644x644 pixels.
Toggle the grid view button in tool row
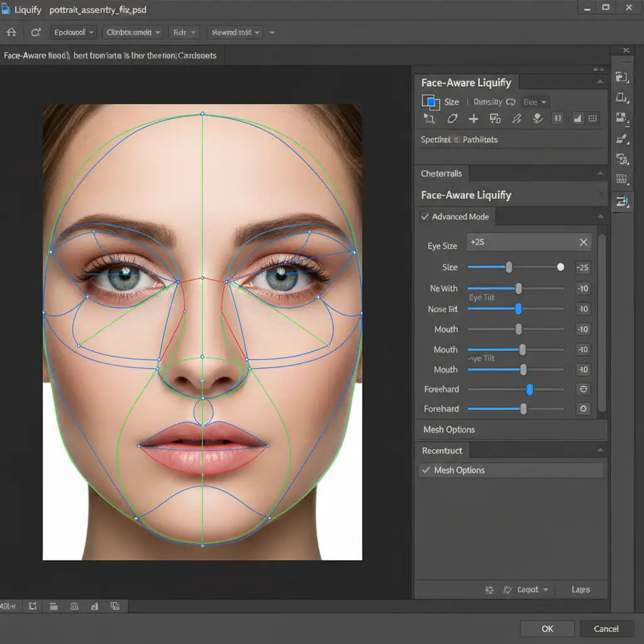tap(592, 118)
